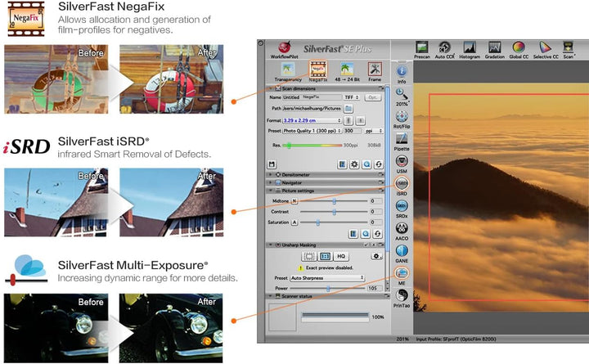Viewport: 589px width, 364px height.
Task: Click the Prescan toolbar icon
Action: (x=422, y=49)
